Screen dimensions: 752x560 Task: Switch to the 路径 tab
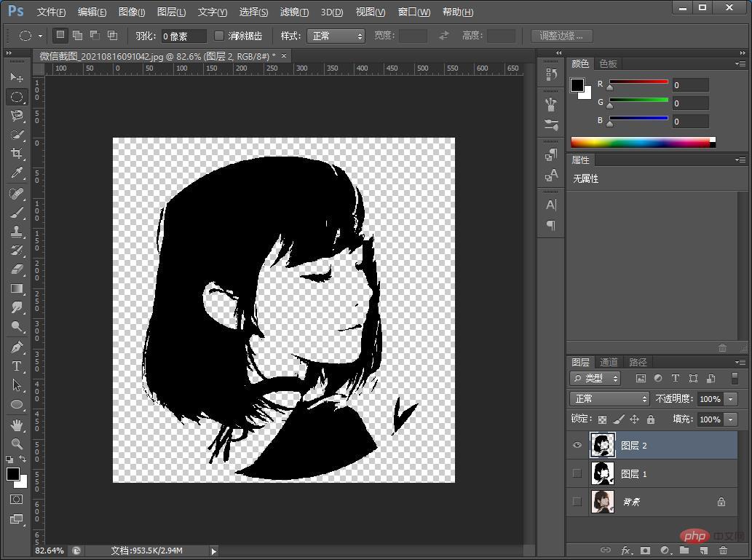point(638,363)
